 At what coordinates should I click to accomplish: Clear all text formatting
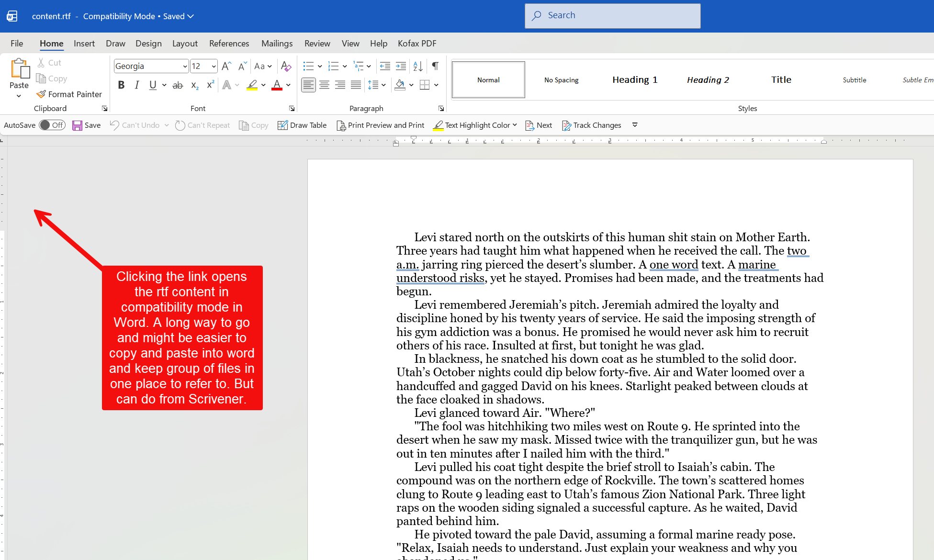(x=286, y=66)
